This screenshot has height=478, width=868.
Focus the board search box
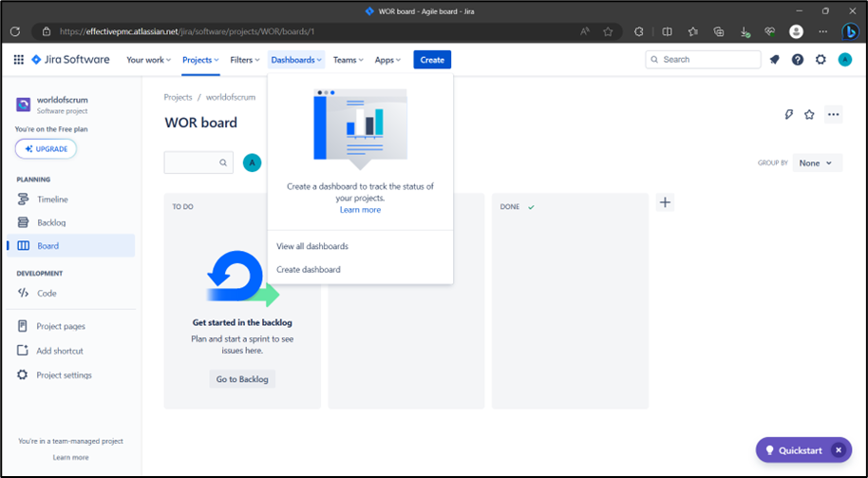[x=198, y=163]
